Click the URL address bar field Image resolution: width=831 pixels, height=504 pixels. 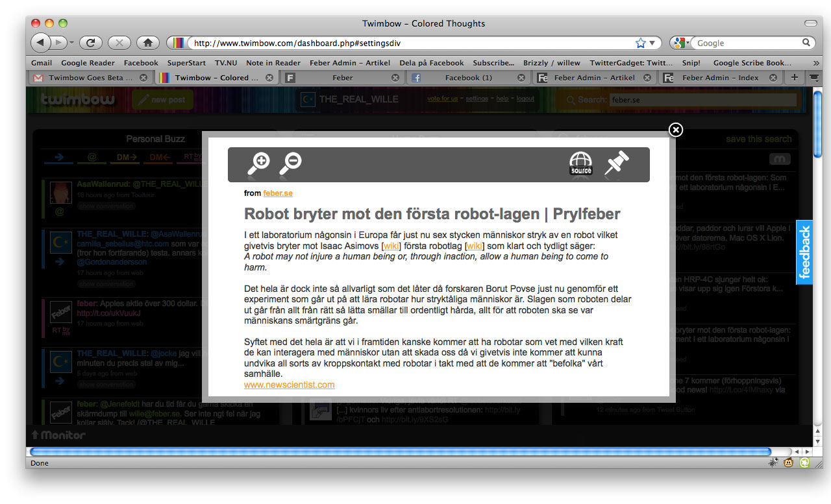pos(409,43)
